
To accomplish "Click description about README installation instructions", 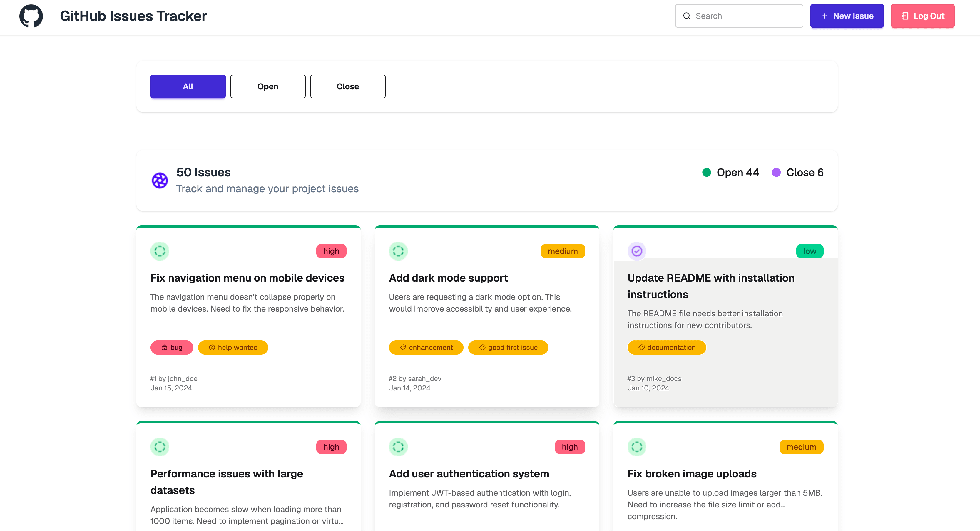I will coord(705,319).
